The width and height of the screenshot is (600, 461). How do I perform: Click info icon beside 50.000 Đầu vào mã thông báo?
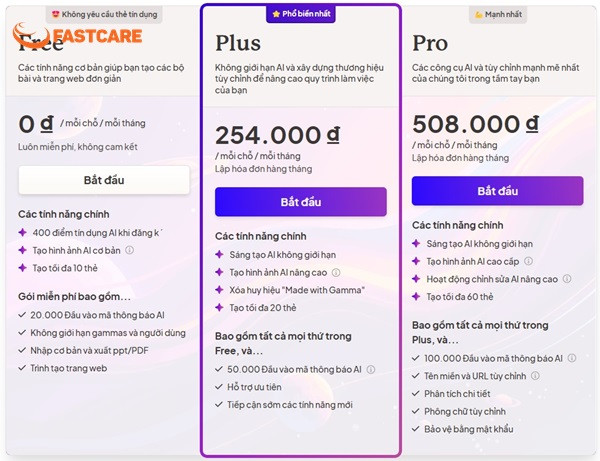coord(371,370)
